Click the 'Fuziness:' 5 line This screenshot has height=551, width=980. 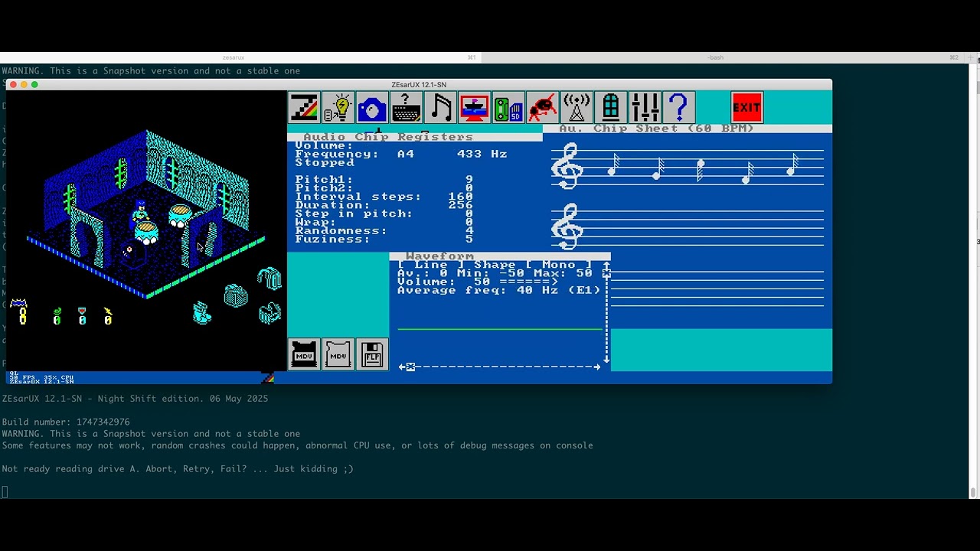tap(384, 239)
